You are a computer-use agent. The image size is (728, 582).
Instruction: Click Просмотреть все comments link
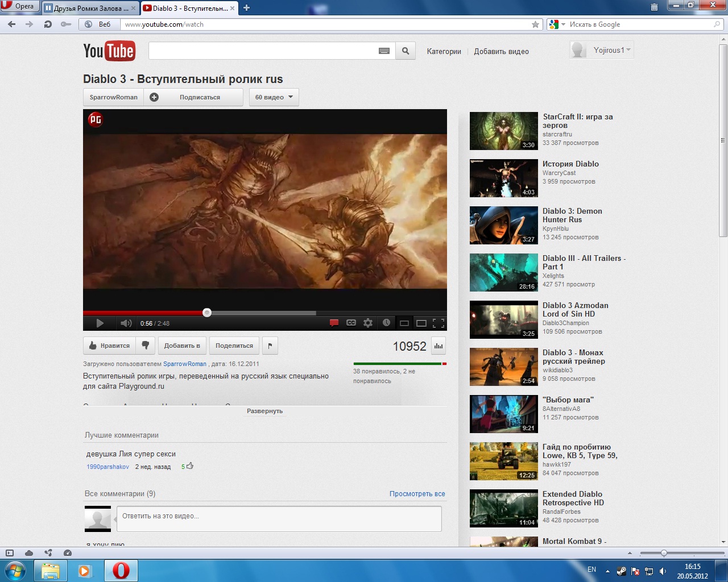pos(417,494)
